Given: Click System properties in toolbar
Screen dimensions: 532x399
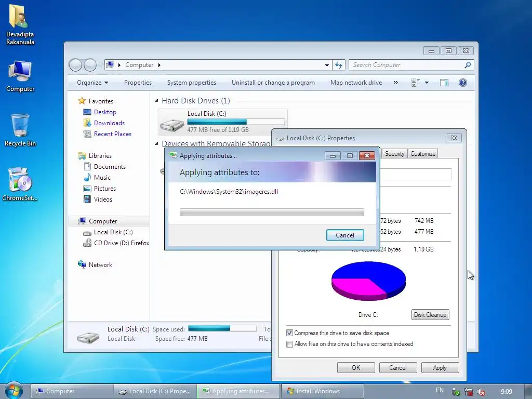Looking at the screenshot, I should click(x=191, y=83).
